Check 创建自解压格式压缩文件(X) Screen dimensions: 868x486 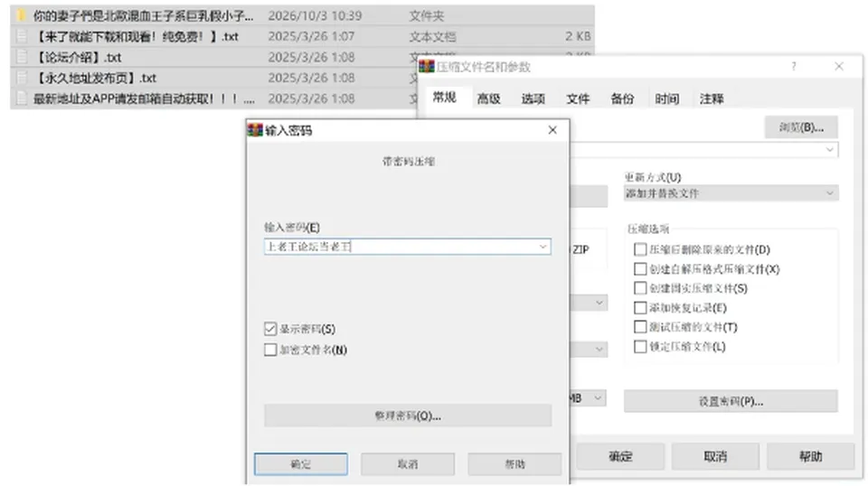click(x=640, y=268)
